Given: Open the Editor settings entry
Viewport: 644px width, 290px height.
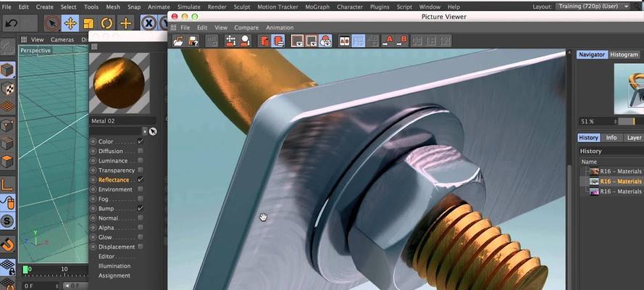Looking at the screenshot, I should (x=106, y=257).
